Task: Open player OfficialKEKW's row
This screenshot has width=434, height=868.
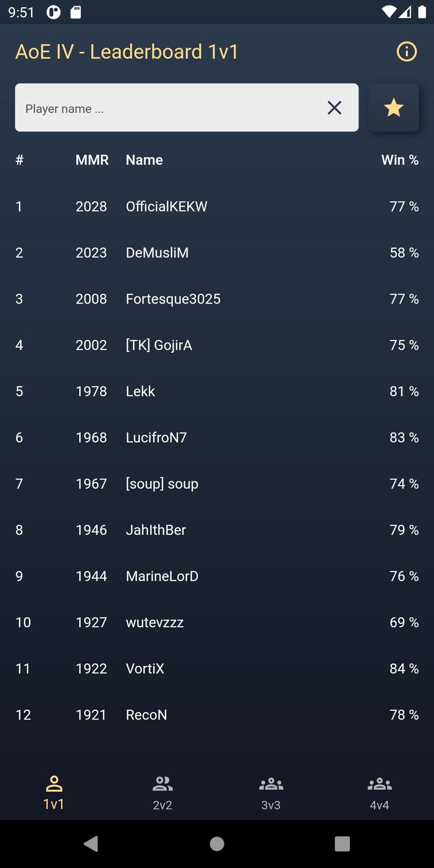Action: (x=217, y=207)
